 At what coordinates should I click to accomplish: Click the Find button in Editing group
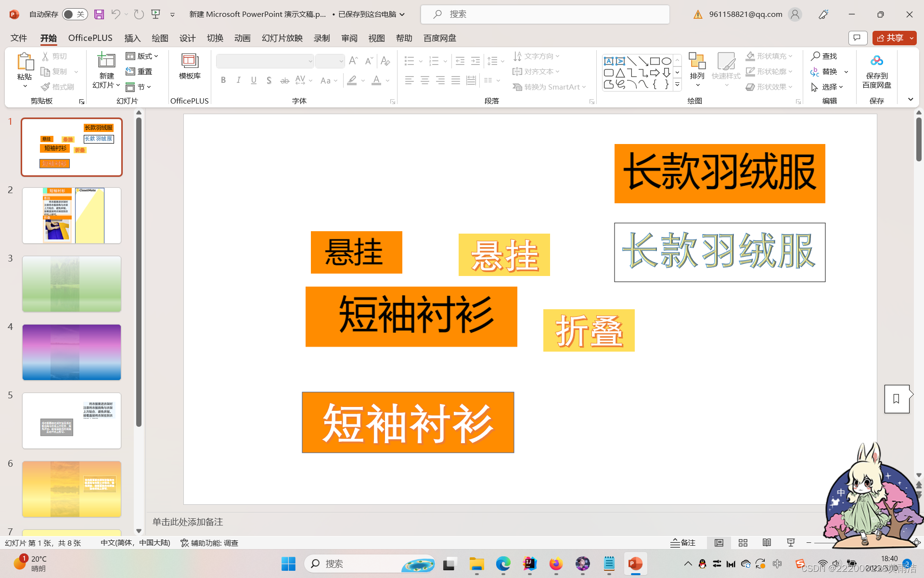point(824,56)
